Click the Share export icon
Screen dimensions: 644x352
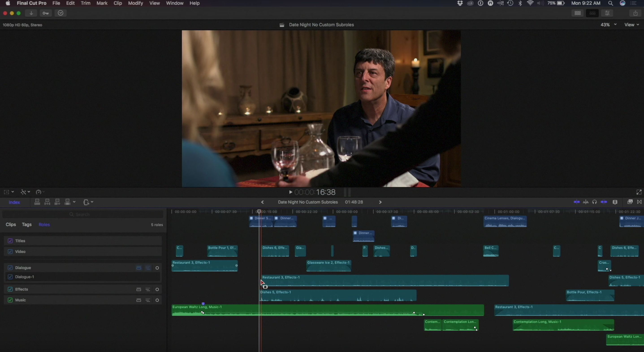click(x=635, y=13)
